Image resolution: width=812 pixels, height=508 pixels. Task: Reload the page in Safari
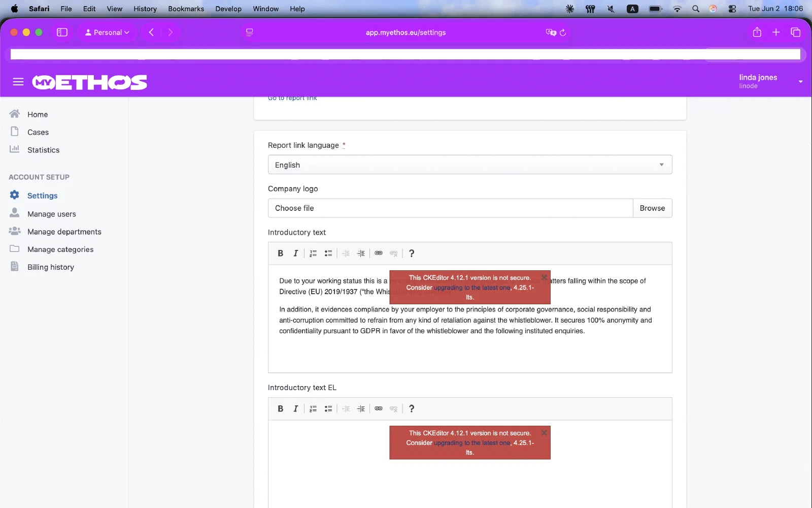[x=563, y=33]
